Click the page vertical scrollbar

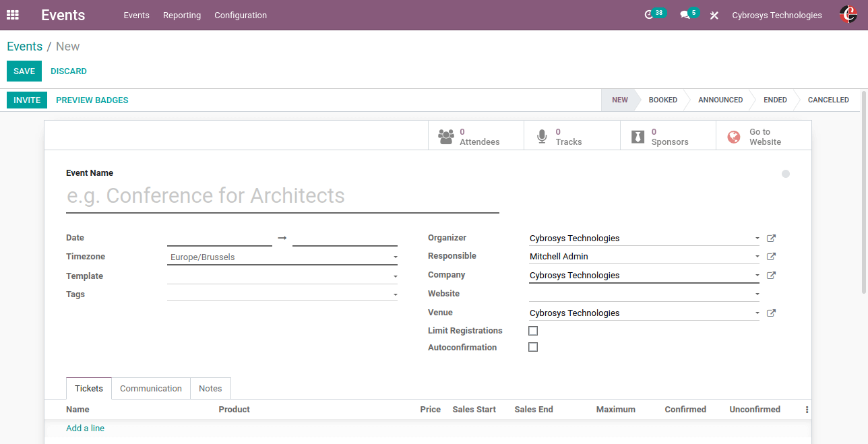pos(864,192)
